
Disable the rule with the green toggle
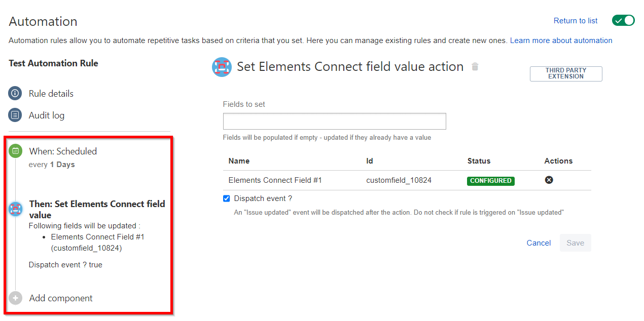[x=623, y=21]
